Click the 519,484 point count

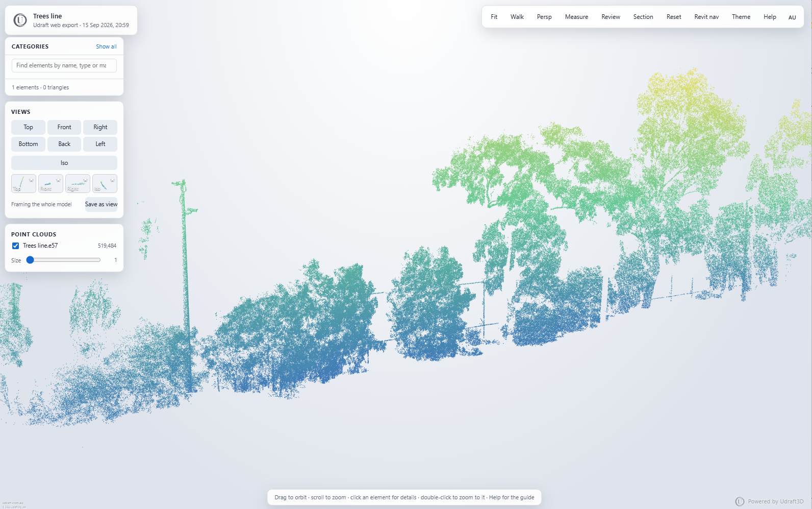[x=107, y=246]
